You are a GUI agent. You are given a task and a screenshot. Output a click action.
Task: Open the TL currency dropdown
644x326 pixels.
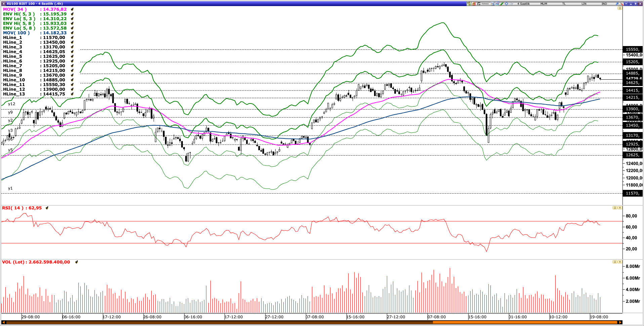pyautogui.click(x=564, y=4)
